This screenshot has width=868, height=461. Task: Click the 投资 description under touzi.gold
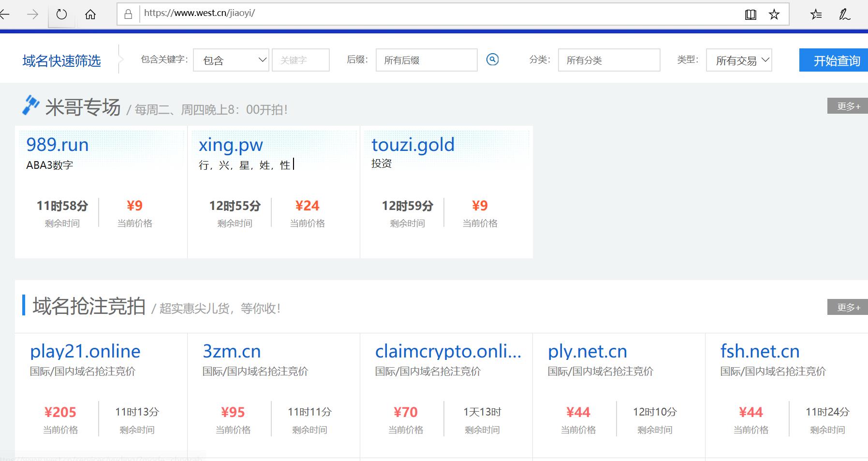[382, 164]
